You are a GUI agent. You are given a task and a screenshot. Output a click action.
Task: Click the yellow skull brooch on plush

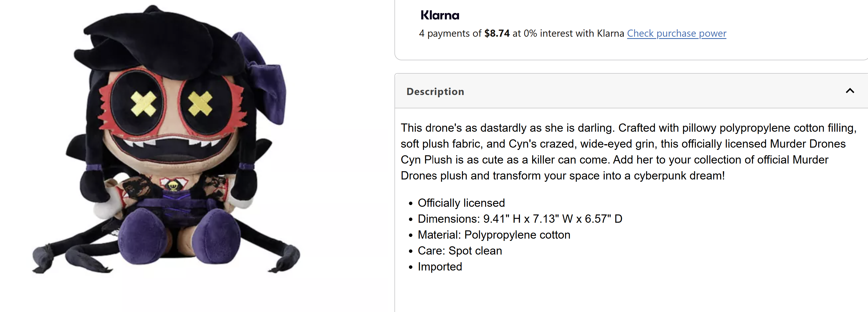173,185
